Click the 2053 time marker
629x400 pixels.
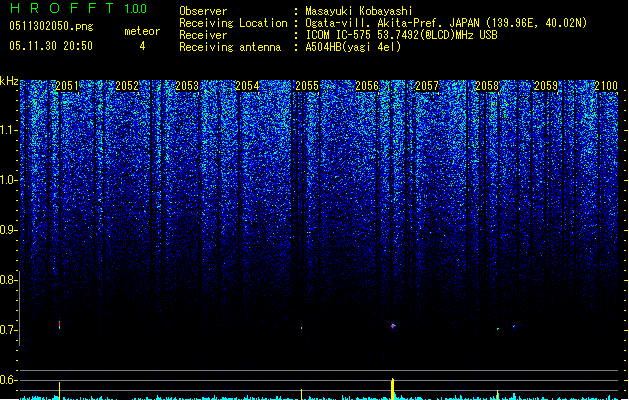coord(187,86)
